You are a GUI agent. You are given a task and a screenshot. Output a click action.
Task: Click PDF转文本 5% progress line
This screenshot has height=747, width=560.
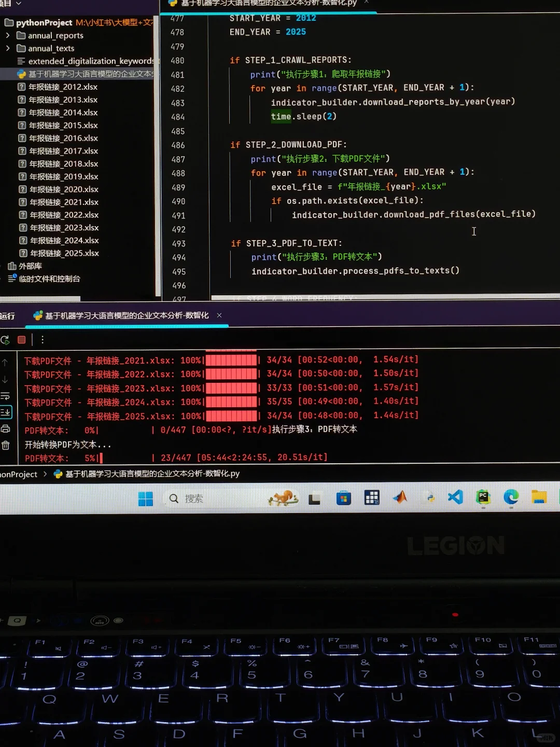176,458
